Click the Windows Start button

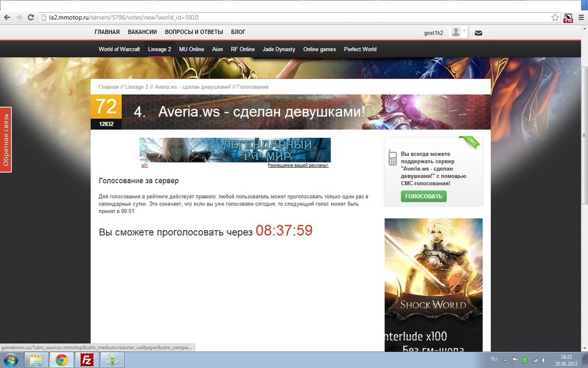pos(11,360)
